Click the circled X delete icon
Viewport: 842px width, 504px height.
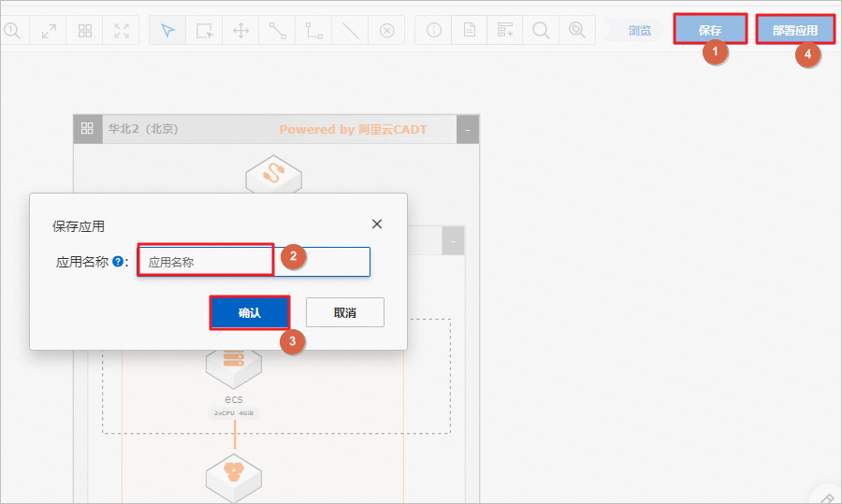[x=386, y=31]
